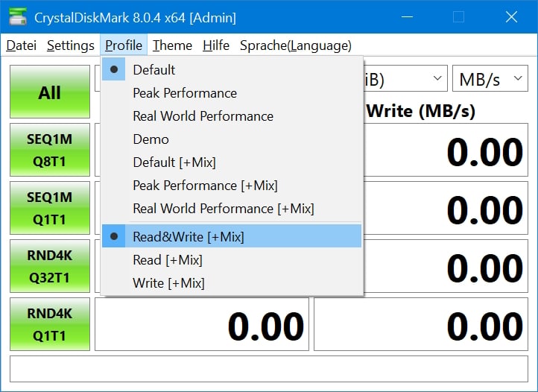Open the Theme menu
Image resolution: width=538 pixels, height=392 pixels.
pyautogui.click(x=172, y=45)
